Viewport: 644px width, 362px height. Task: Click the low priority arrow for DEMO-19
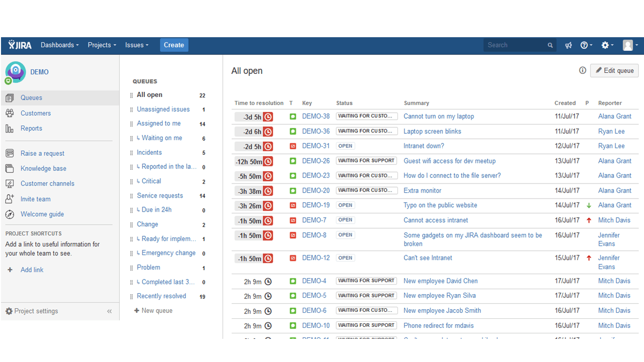tap(589, 206)
